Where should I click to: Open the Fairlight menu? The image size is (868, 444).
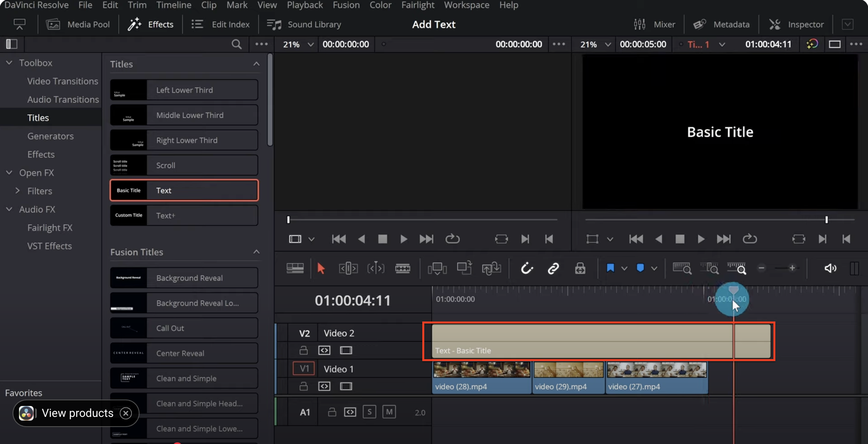(418, 5)
